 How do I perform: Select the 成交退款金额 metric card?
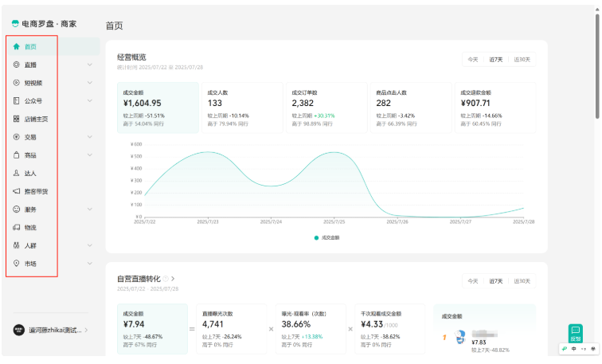point(494,108)
